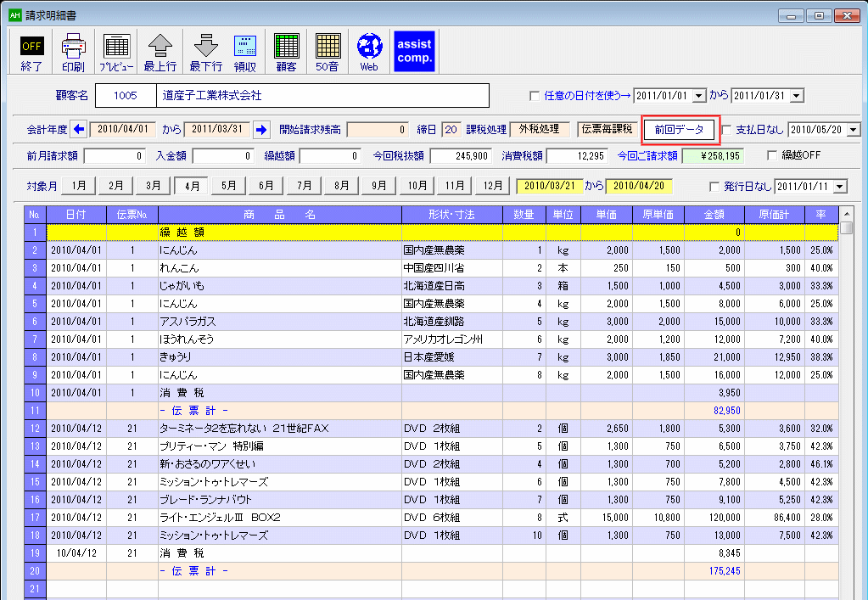The image size is (868, 600).
Task: Jump to bottom row with 最下行
Action: [x=205, y=50]
